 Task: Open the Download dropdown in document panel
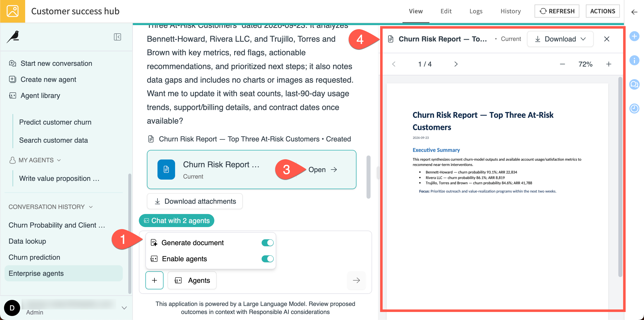click(560, 39)
